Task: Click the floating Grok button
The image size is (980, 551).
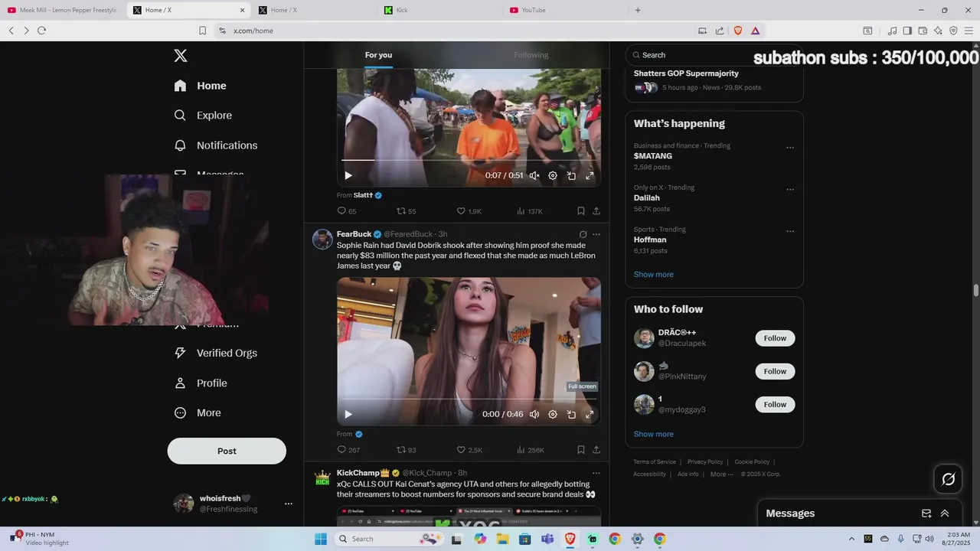Action: [949, 479]
